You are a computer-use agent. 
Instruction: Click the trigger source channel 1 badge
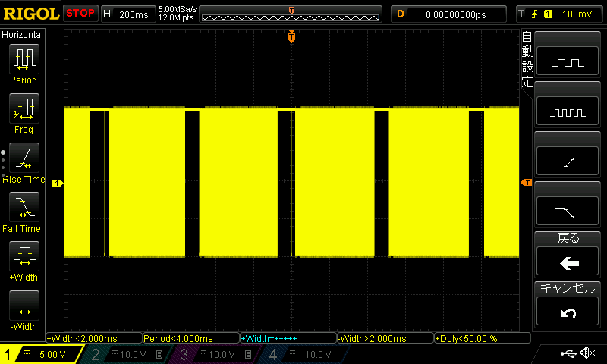click(548, 14)
